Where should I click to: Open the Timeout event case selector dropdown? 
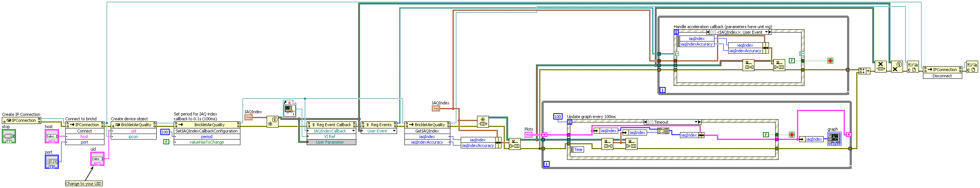696,122
